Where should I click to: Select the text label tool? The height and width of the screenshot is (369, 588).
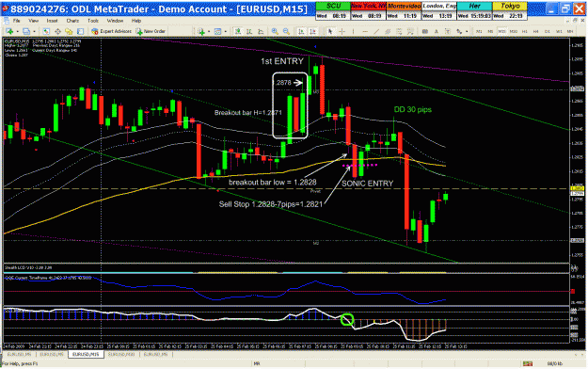pos(448,31)
